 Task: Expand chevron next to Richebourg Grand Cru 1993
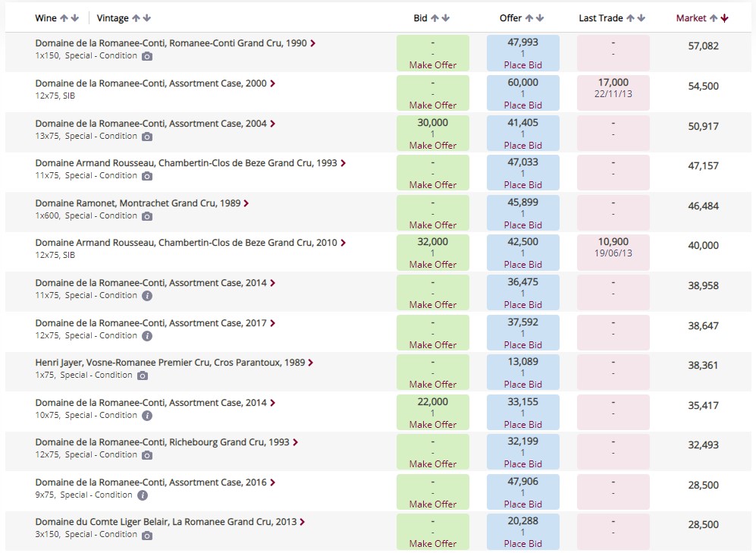click(296, 442)
